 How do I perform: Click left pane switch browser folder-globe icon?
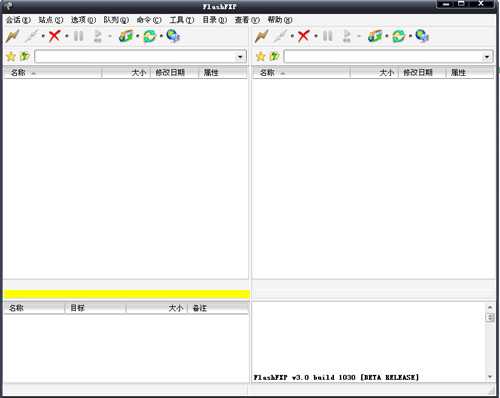tap(126, 36)
